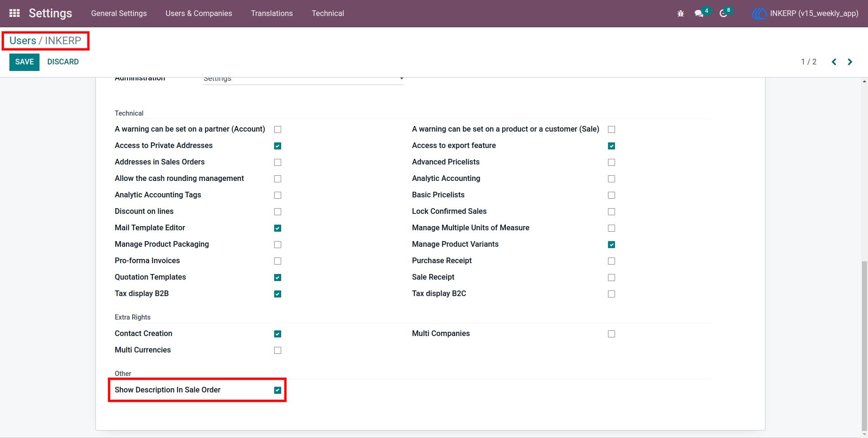Open the apps grid menu

15,13
